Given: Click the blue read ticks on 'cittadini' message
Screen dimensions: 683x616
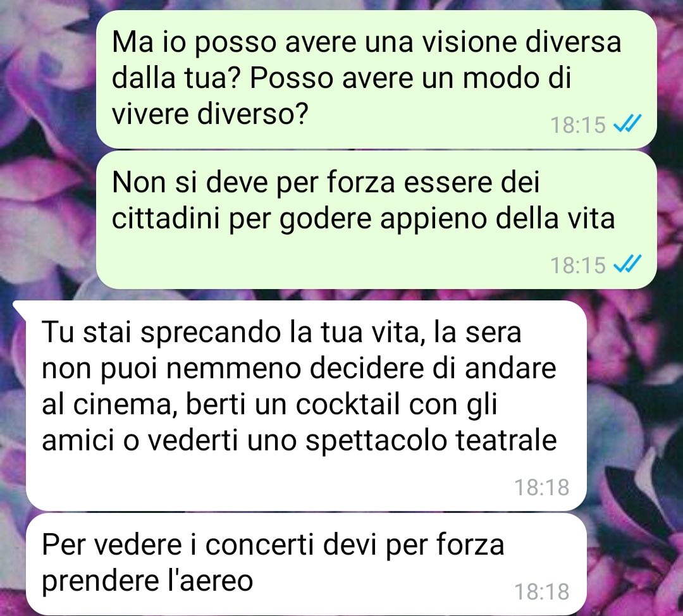Looking at the screenshot, I should tap(627, 264).
